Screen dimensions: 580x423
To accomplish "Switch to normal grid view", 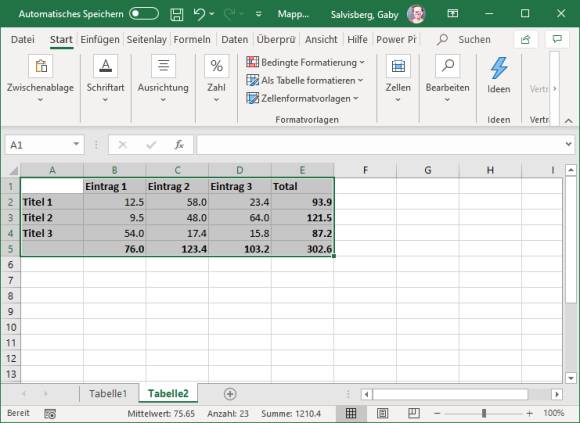I will point(351,413).
